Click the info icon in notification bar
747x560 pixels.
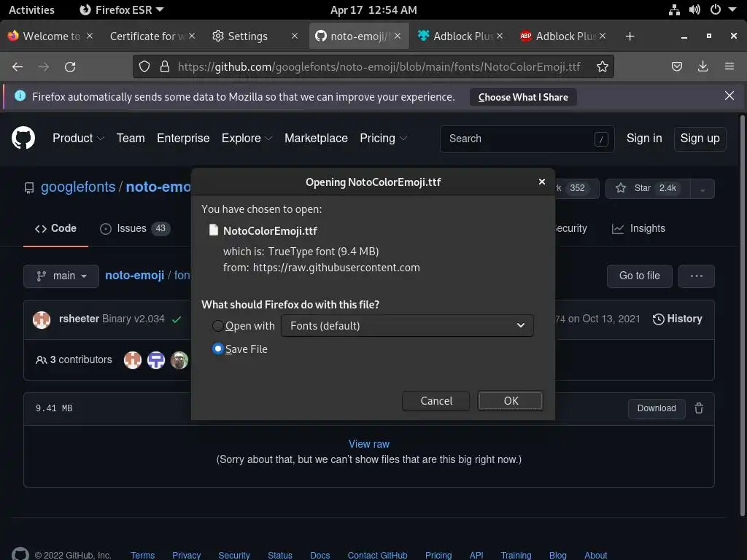20,96
